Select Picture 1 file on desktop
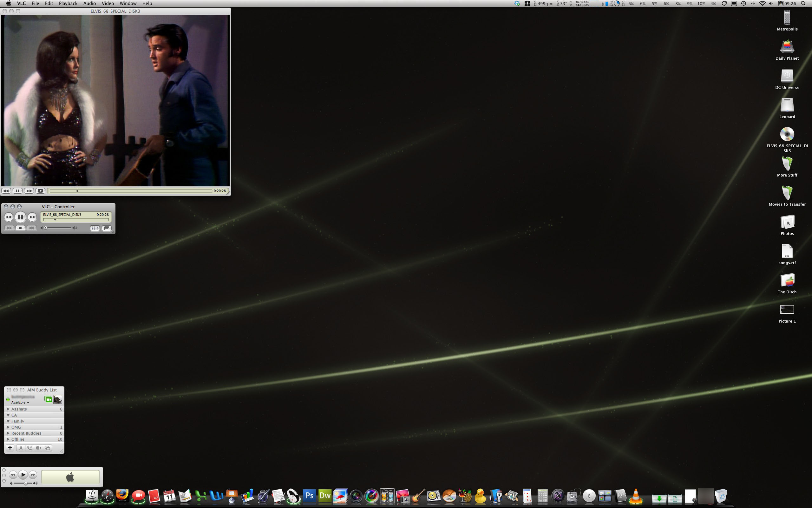Screen dimensions: 812x508 (787, 310)
